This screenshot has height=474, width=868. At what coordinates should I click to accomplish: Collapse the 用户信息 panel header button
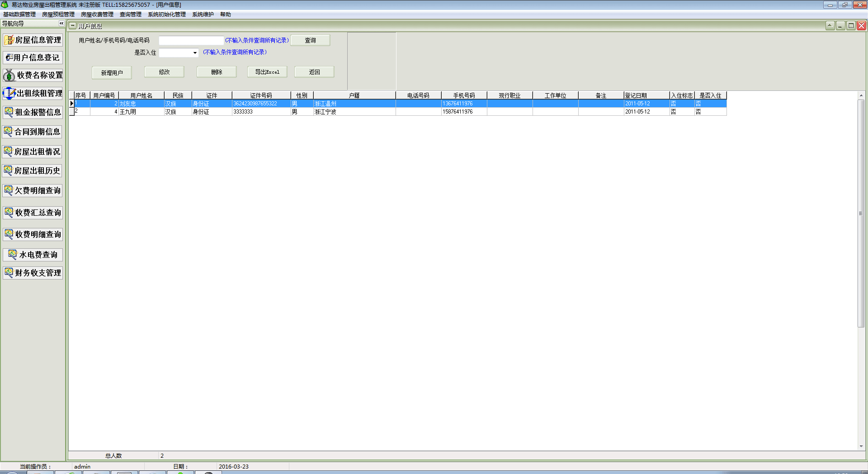point(73,26)
